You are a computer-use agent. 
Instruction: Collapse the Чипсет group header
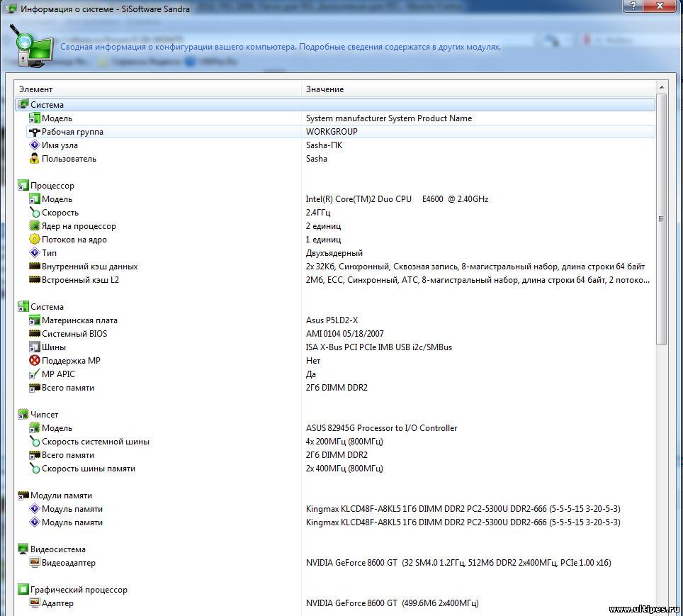[x=44, y=415]
